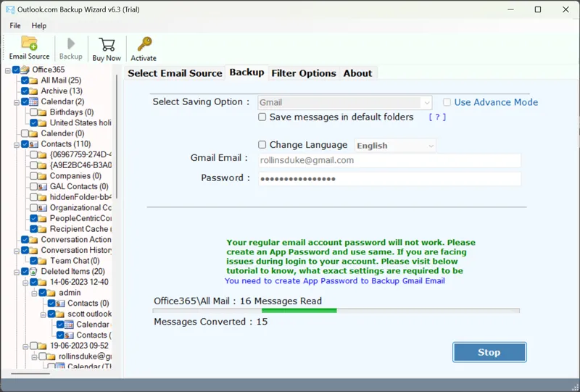Click the window resize grip corner

[x=574, y=387]
